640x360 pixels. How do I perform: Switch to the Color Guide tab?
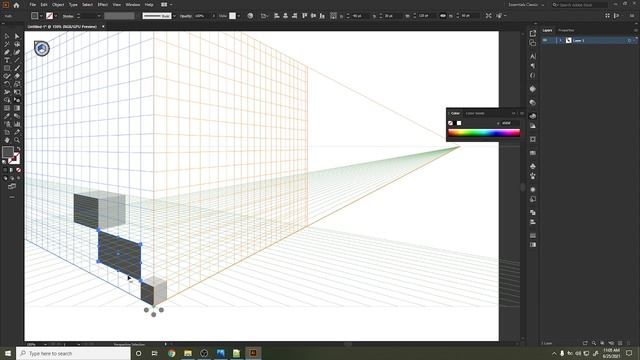(x=475, y=113)
